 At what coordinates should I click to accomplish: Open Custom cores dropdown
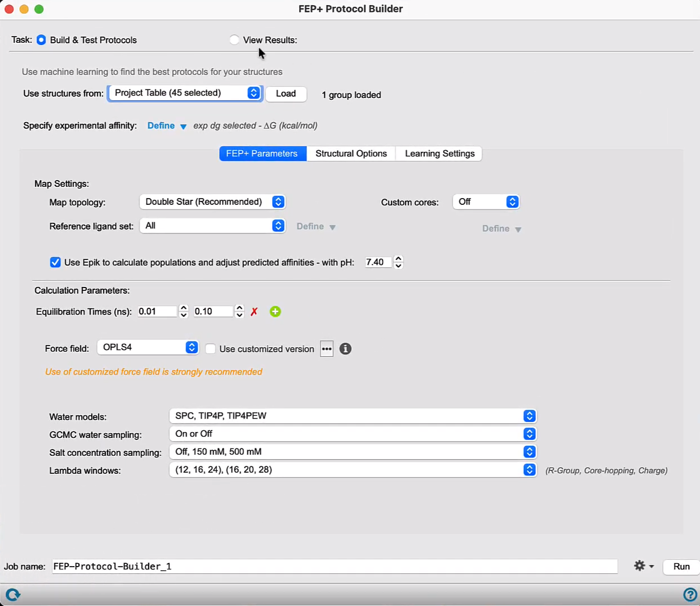coord(486,201)
